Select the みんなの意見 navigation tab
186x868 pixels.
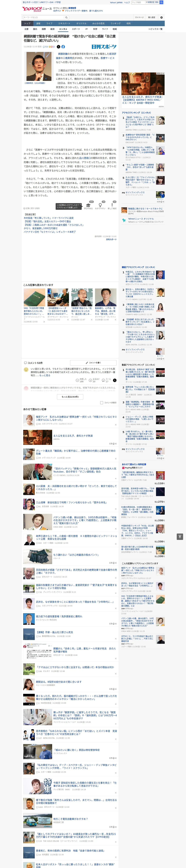[x=98, y=24]
